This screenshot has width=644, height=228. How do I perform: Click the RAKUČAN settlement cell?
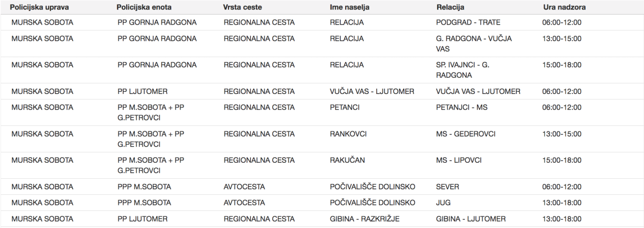click(x=347, y=160)
